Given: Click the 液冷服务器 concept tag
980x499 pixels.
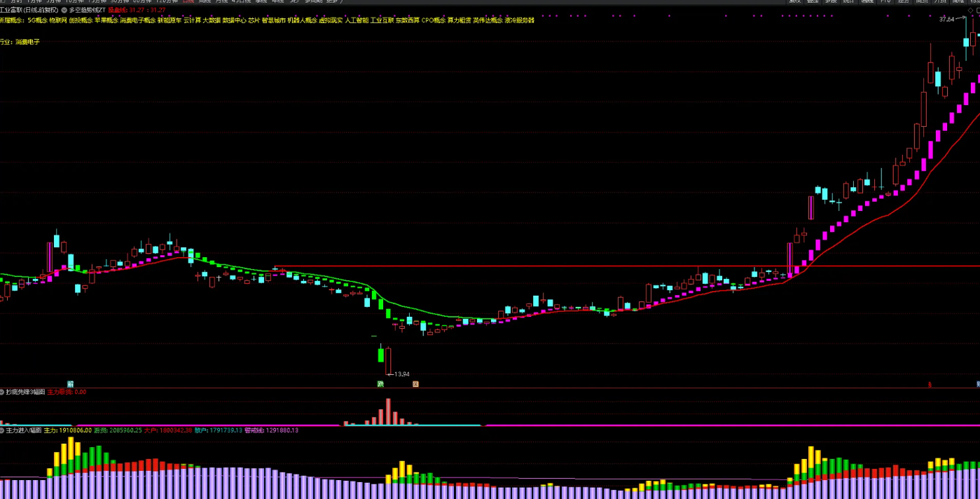Looking at the screenshot, I should click(519, 21).
